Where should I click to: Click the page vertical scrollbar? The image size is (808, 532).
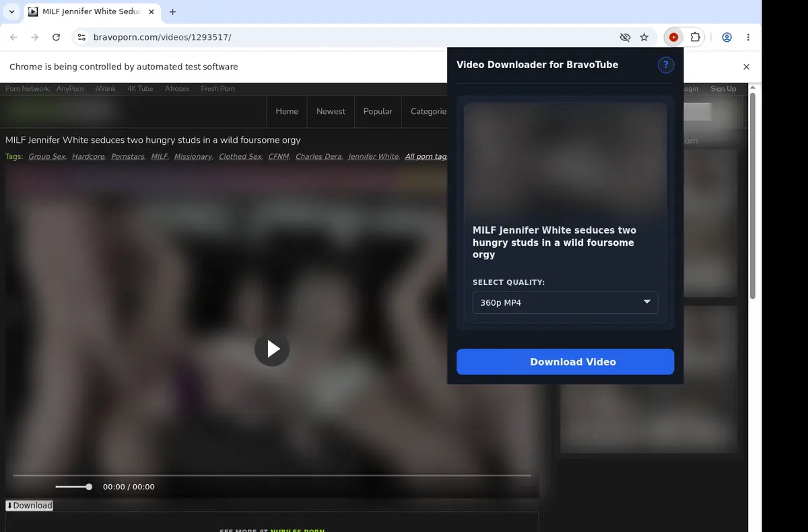753,195
